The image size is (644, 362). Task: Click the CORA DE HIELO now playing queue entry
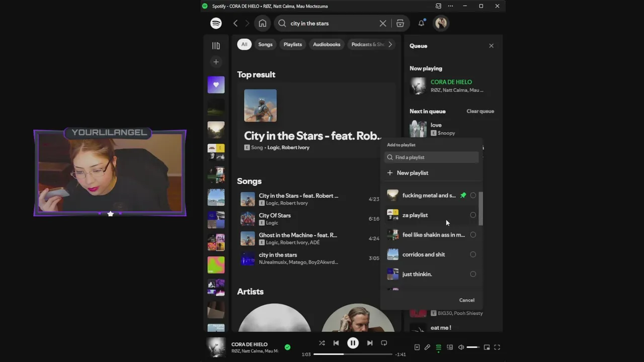tap(452, 86)
